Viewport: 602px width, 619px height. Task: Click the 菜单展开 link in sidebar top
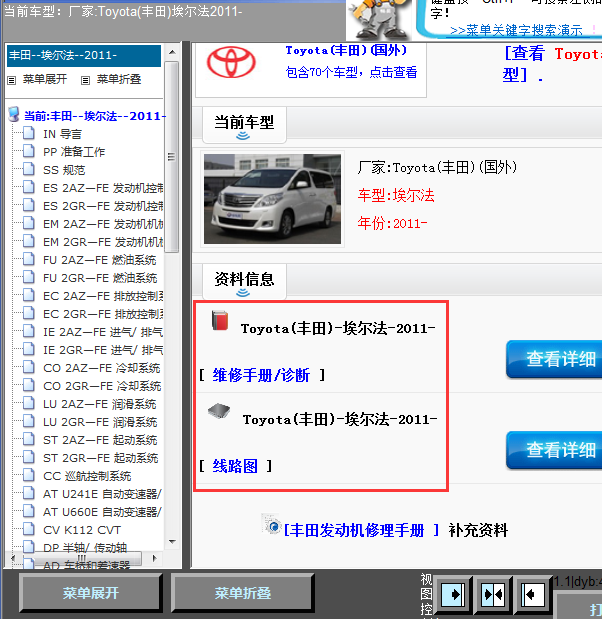[x=45, y=79]
